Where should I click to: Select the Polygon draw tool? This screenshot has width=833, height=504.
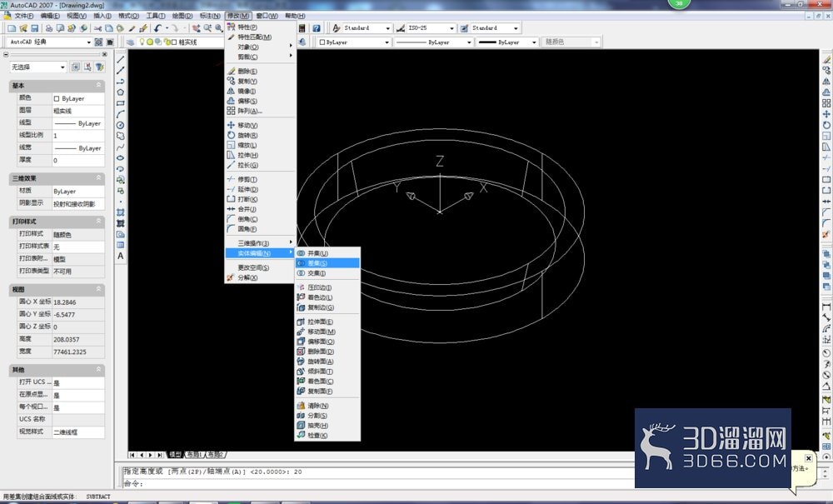click(121, 92)
